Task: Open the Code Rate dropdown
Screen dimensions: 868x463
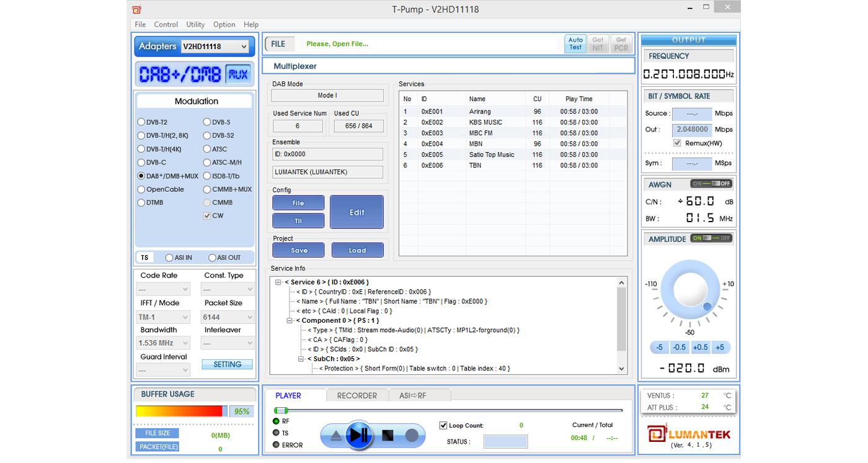Action: pyautogui.click(x=163, y=289)
